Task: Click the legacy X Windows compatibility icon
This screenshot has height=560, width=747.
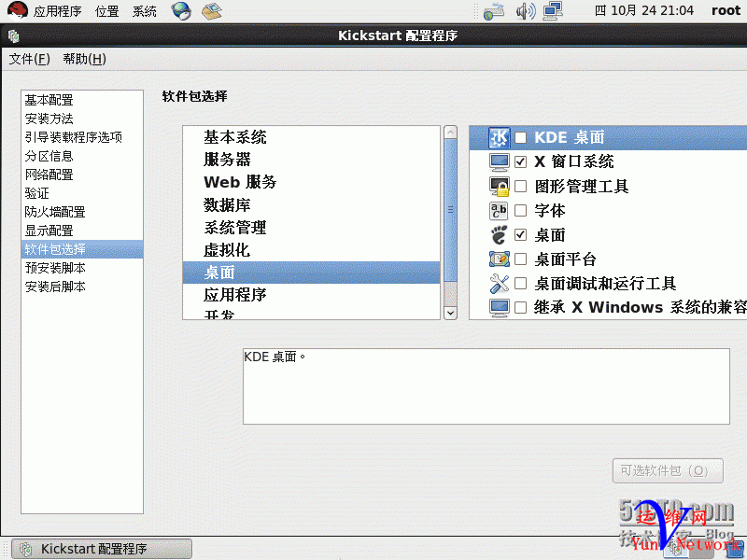Action: (x=499, y=307)
